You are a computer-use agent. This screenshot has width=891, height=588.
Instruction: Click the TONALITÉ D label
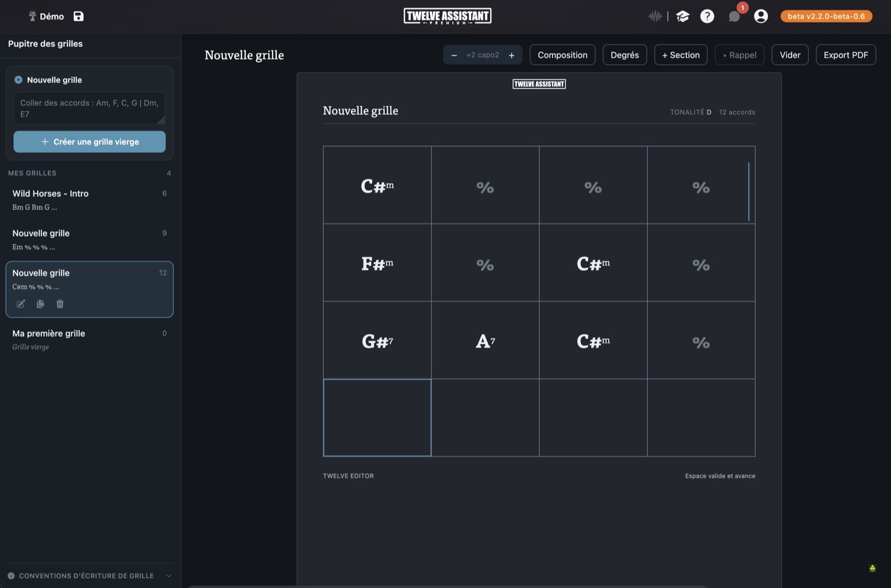pos(691,112)
